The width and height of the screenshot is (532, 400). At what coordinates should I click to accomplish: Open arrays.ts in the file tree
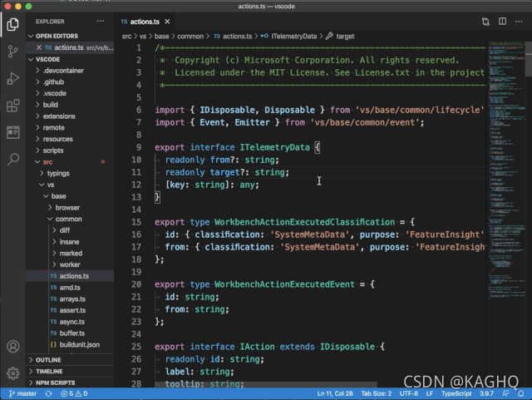(x=70, y=299)
